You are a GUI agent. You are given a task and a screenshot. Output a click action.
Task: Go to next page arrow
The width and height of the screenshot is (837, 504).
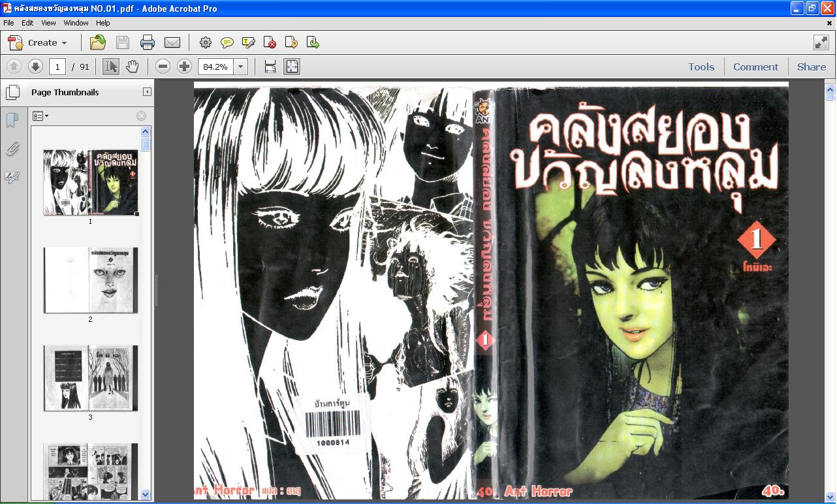click(35, 67)
